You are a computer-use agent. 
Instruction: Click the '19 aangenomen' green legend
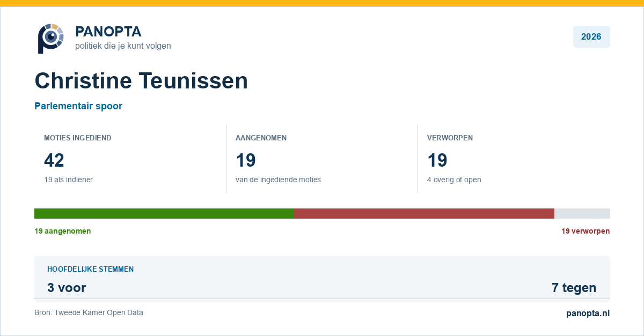[x=63, y=231]
